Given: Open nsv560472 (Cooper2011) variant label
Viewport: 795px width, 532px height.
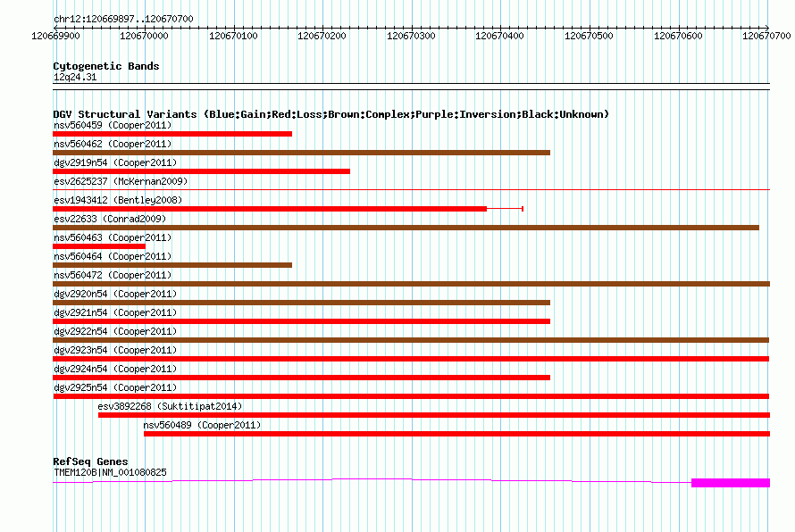Looking at the screenshot, I should (113, 275).
